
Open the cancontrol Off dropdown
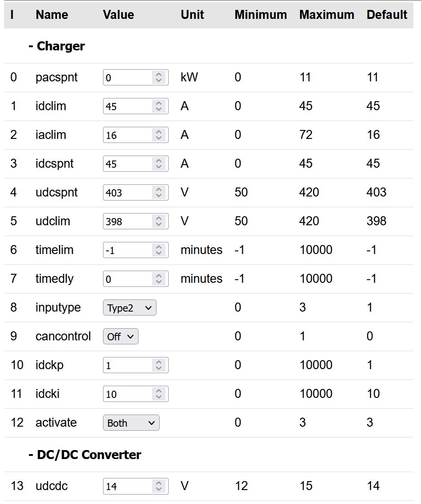pyautogui.click(x=121, y=337)
